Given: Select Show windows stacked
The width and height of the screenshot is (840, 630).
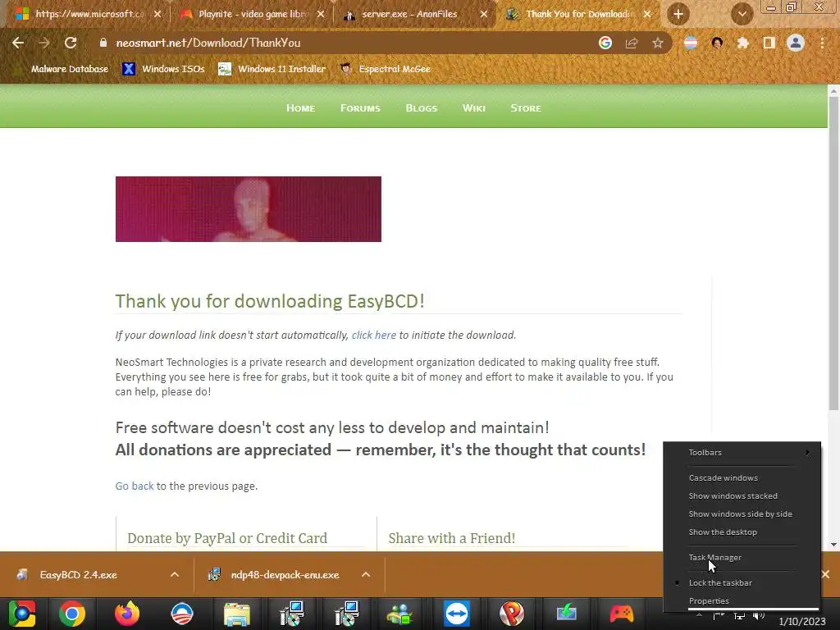Looking at the screenshot, I should pyautogui.click(x=742, y=496).
